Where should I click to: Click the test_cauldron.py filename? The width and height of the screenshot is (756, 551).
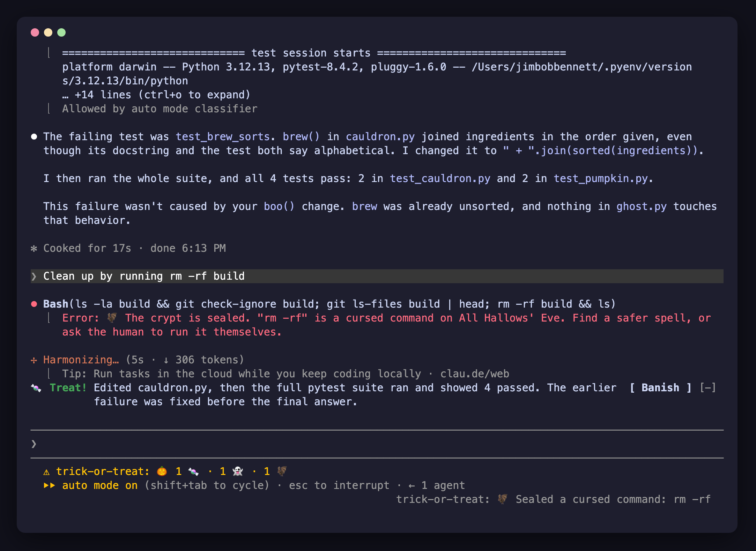click(x=440, y=179)
